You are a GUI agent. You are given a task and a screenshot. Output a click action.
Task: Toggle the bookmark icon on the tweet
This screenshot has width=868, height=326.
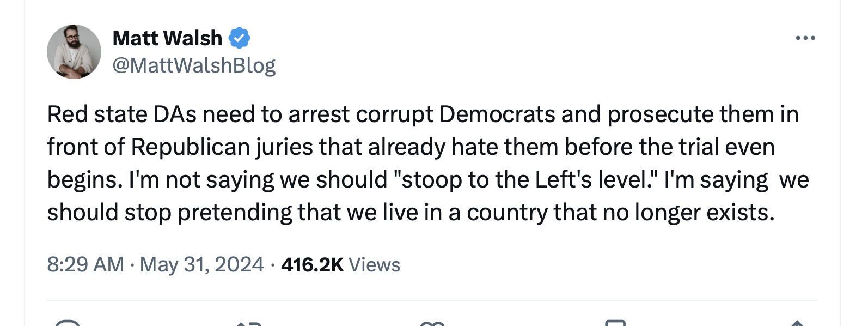pyautogui.click(x=615, y=323)
